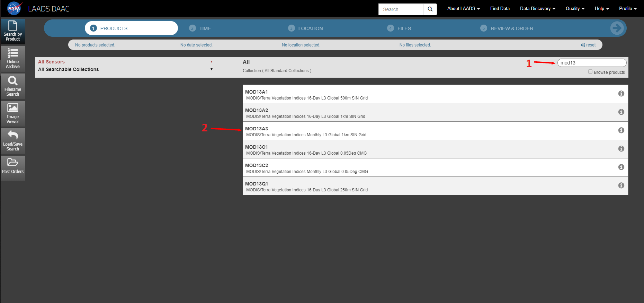Screen dimensions: 644x303
Task: Click the 'No products selected.' status
Action: [x=95, y=45]
